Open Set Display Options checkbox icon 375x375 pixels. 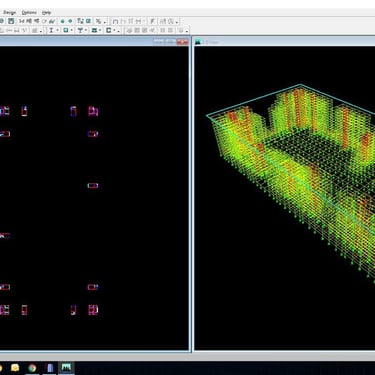(x=88, y=21)
